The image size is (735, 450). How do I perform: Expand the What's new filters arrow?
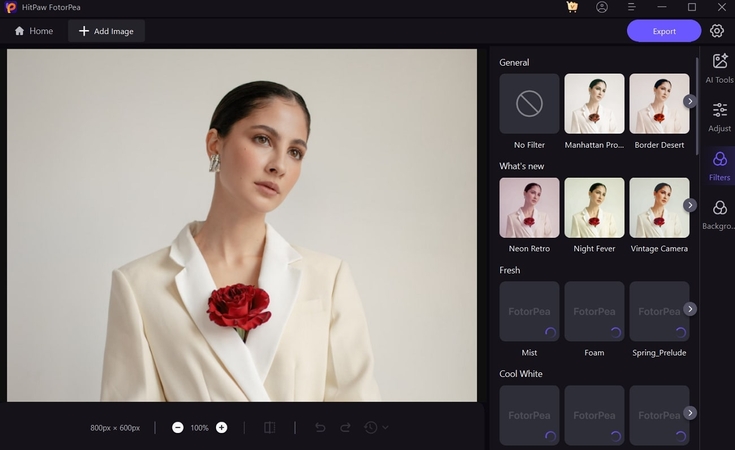pyautogui.click(x=690, y=205)
